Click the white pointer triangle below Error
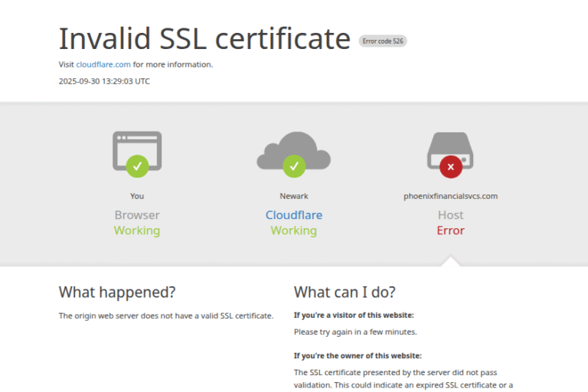Image resolution: width=588 pixels, height=392 pixels. (x=451, y=262)
